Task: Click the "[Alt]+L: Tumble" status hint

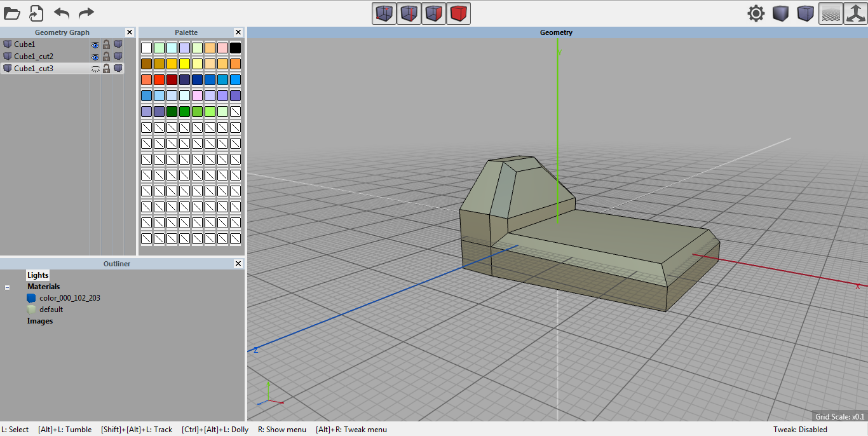Action: coord(65,430)
